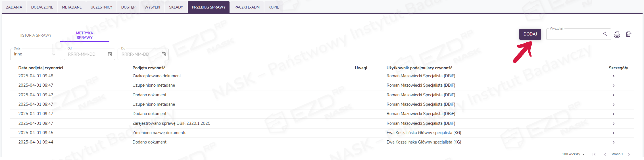
Task: Open details of Zarejestrowano sprawę row
Action: coord(614,124)
